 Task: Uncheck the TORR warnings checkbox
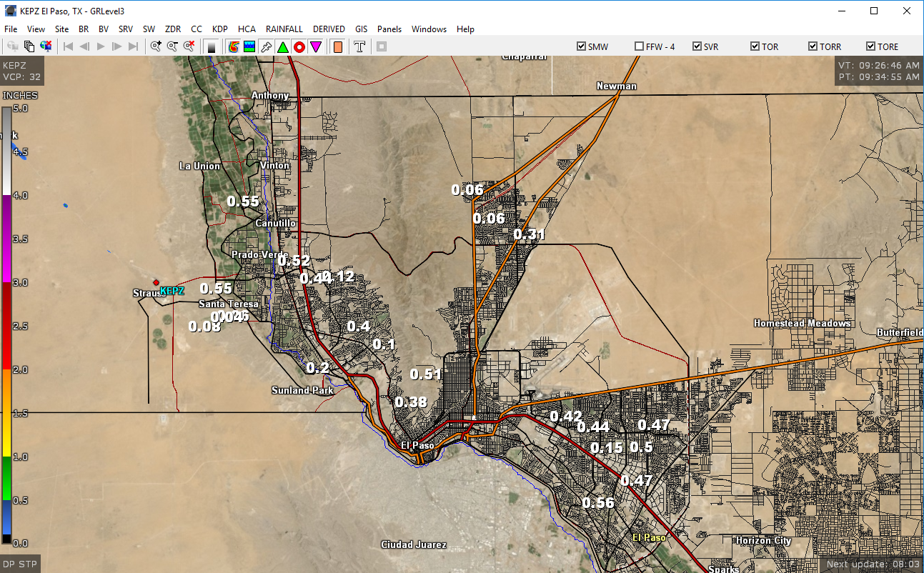tap(813, 46)
